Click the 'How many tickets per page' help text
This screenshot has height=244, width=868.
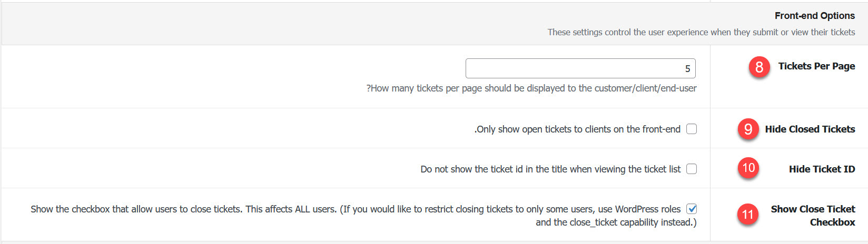coord(531,88)
